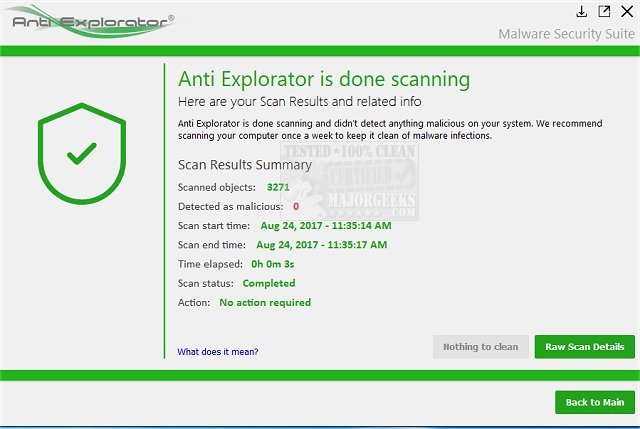Click the green shield checkmark icon

82,153
